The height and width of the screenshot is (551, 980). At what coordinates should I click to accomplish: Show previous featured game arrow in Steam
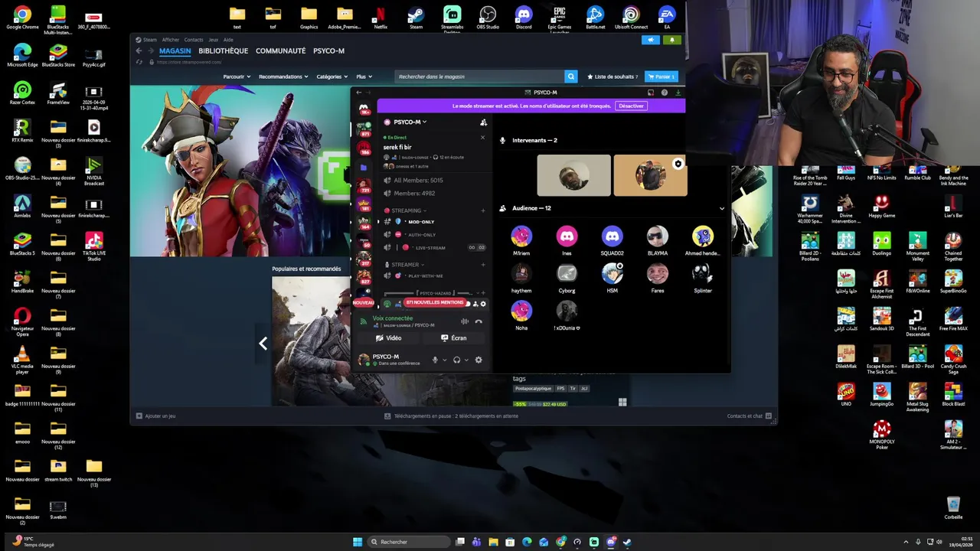coord(263,344)
